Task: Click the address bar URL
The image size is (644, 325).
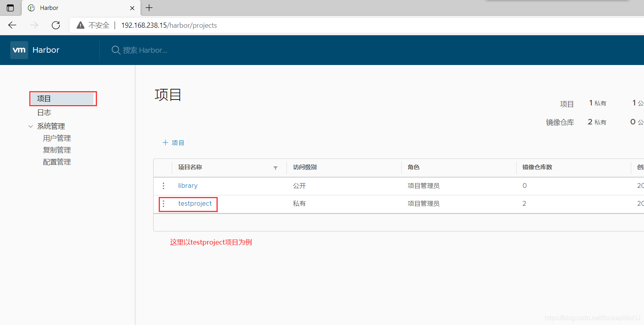Action: (169, 25)
